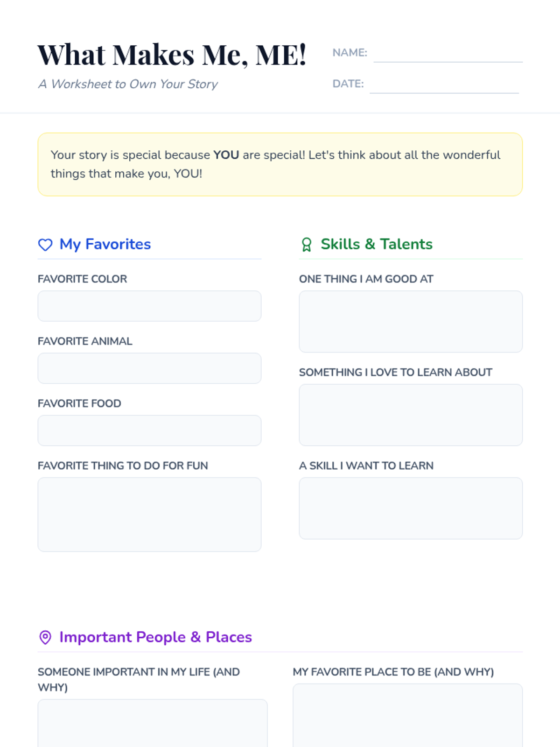The height and width of the screenshot is (747, 560).
Task: Click the map pin icon beside Important People
Action: click(45, 637)
